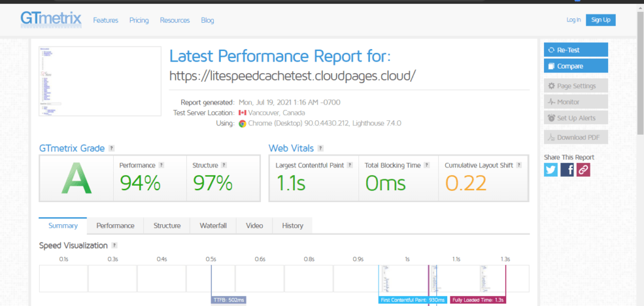The height and width of the screenshot is (306, 644).
Task: Switch to the Performance tab
Action: click(116, 225)
